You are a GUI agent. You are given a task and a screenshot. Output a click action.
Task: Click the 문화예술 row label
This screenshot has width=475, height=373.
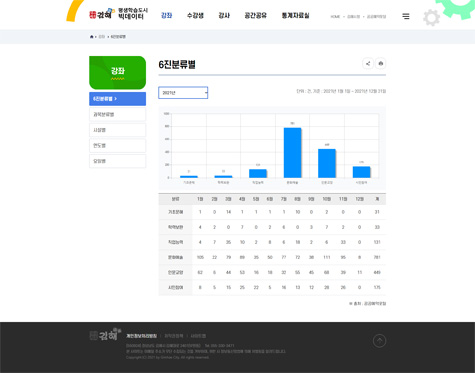point(175,257)
